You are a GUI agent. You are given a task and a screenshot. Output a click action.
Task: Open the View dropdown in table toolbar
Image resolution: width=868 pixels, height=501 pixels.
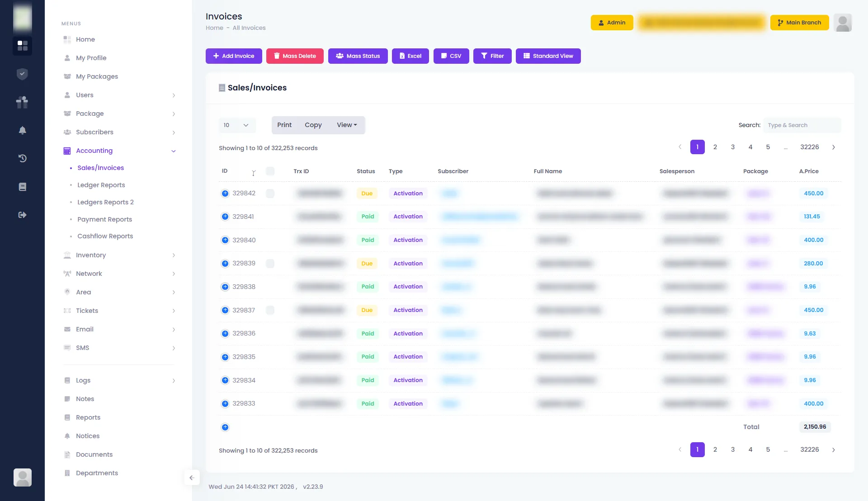pyautogui.click(x=347, y=125)
